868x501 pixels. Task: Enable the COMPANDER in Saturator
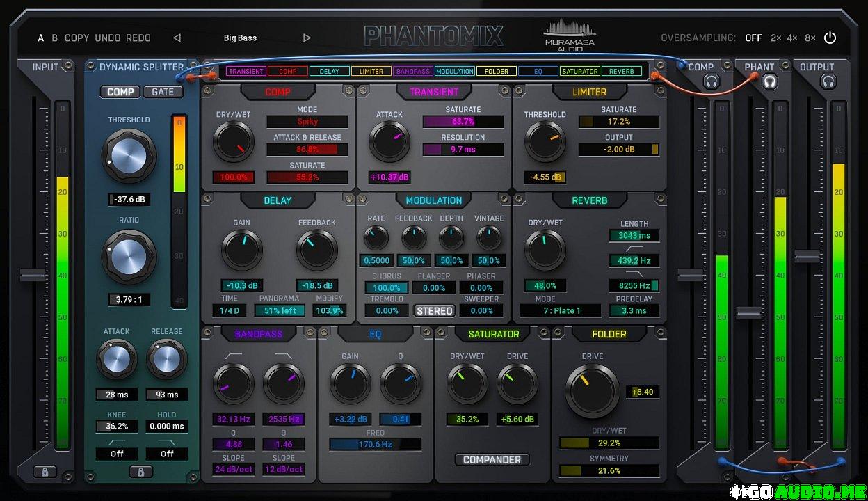492,460
